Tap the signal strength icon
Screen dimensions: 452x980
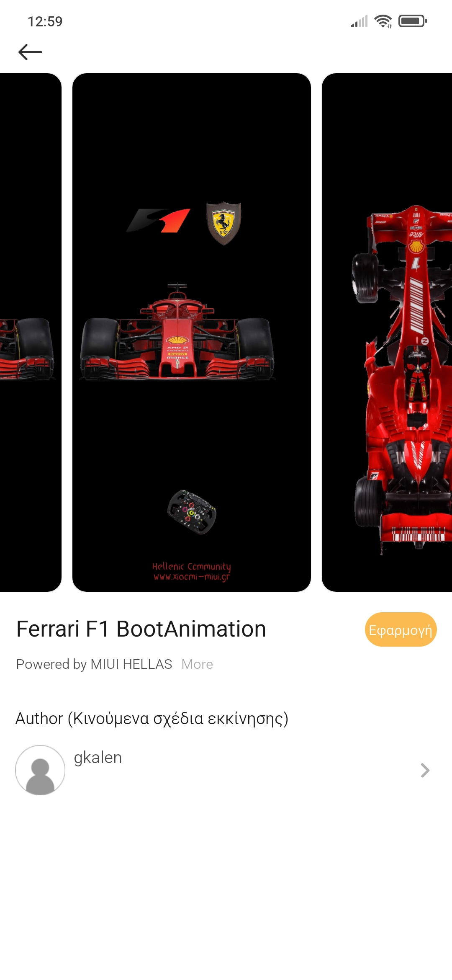[x=359, y=21]
